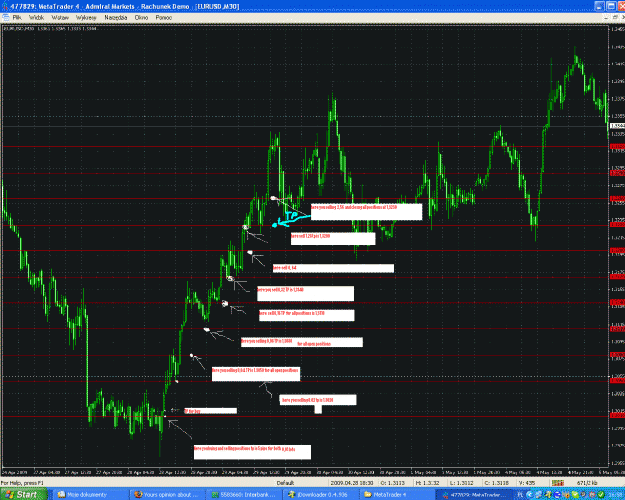Switch to jDownloader 0.4.936 taskbar item
Viewport: 625px width, 500px height.
coord(321,494)
